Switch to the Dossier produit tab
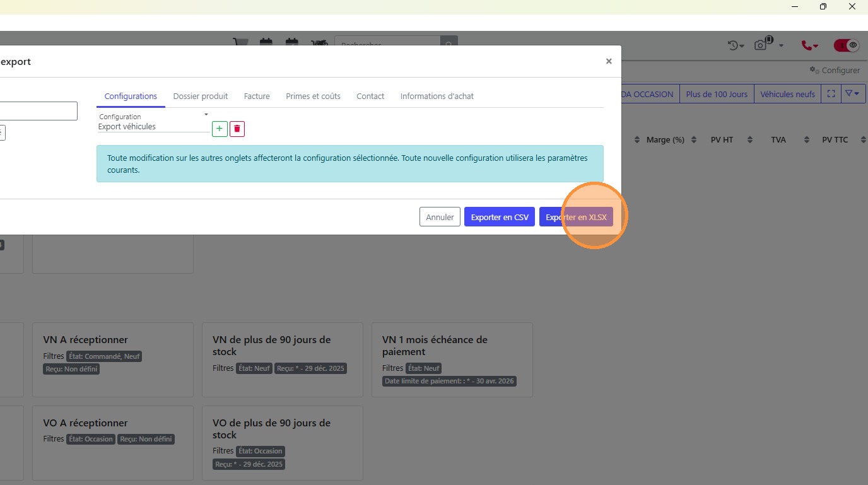This screenshot has height=485, width=868. [x=201, y=96]
